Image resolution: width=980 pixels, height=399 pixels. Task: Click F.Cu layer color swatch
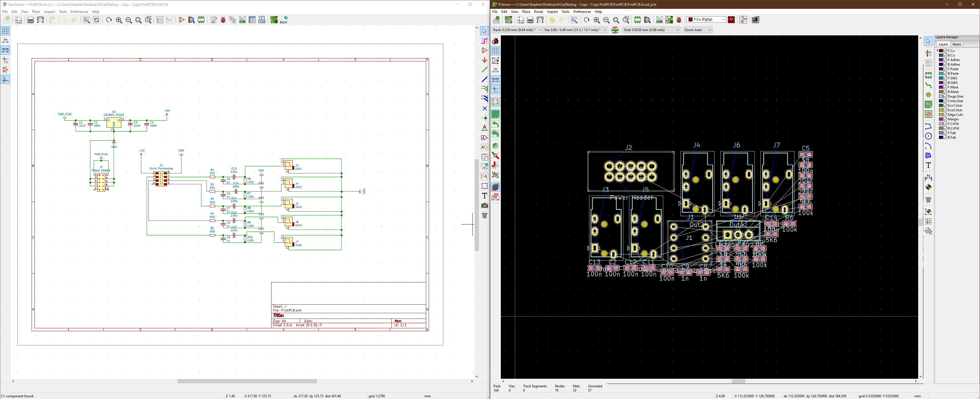click(941, 51)
